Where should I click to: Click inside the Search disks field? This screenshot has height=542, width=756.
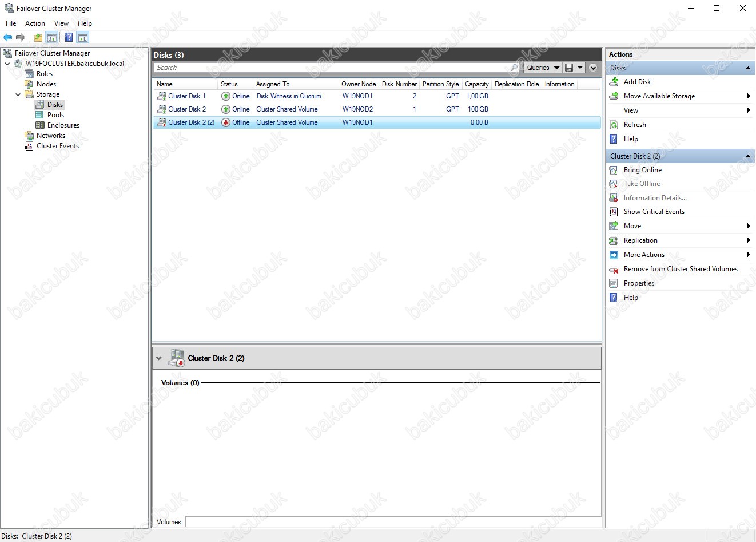[x=332, y=68]
